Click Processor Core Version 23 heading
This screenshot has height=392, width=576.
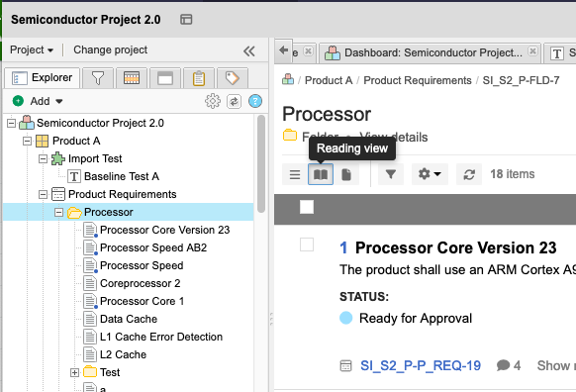point(456,248)
